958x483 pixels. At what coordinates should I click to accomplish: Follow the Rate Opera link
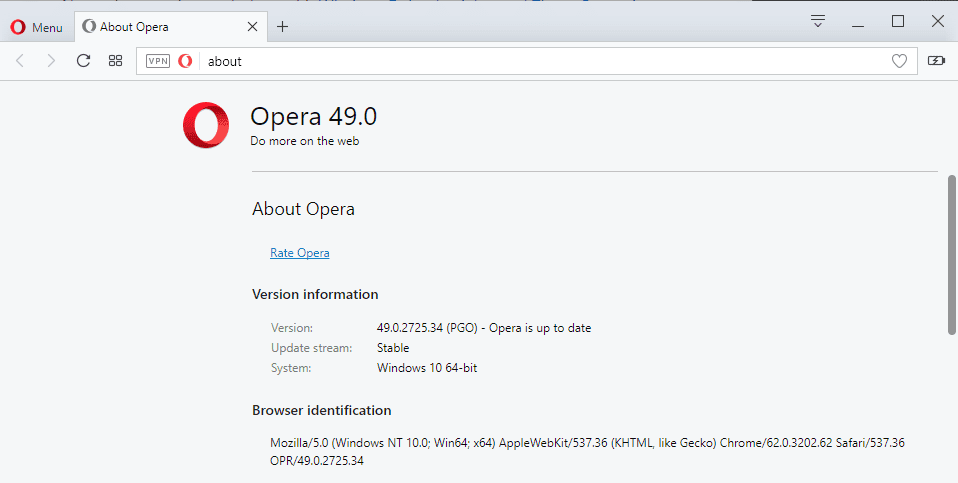coord(299,253)
